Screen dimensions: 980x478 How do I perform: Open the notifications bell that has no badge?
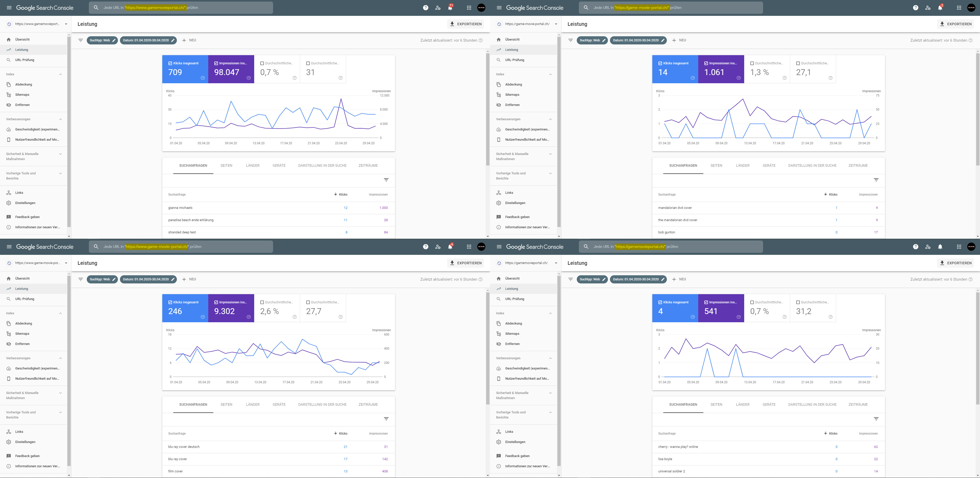[x=940, y=247]
